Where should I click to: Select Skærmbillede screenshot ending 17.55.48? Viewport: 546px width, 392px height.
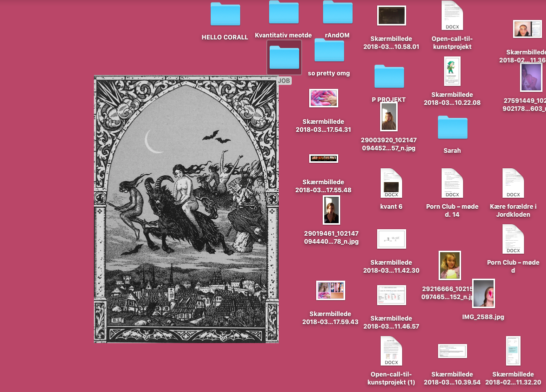[323, 158]
